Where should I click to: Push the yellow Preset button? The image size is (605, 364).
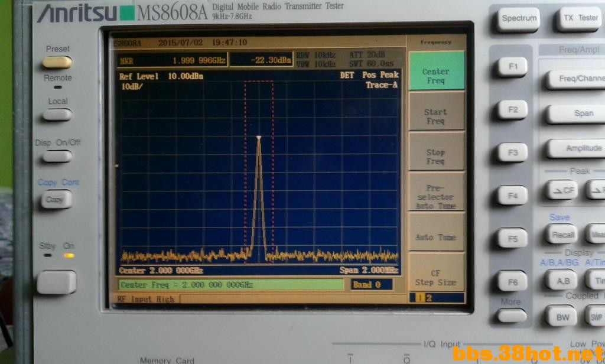pos(57,62)
